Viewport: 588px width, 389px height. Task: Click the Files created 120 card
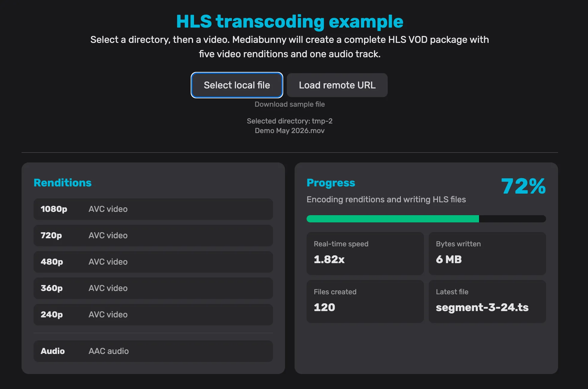(x=365, y=301)
